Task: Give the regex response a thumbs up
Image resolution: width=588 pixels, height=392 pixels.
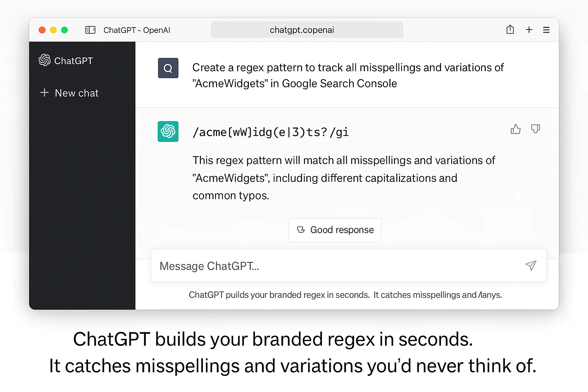Action: pos(515,129)
